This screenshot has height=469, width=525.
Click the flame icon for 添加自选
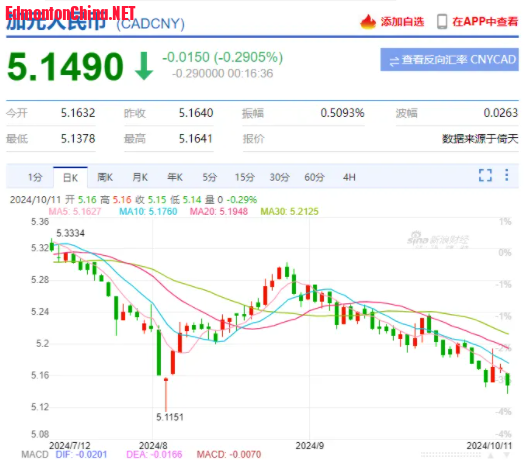pyautogui.click(x=368, y=22)
